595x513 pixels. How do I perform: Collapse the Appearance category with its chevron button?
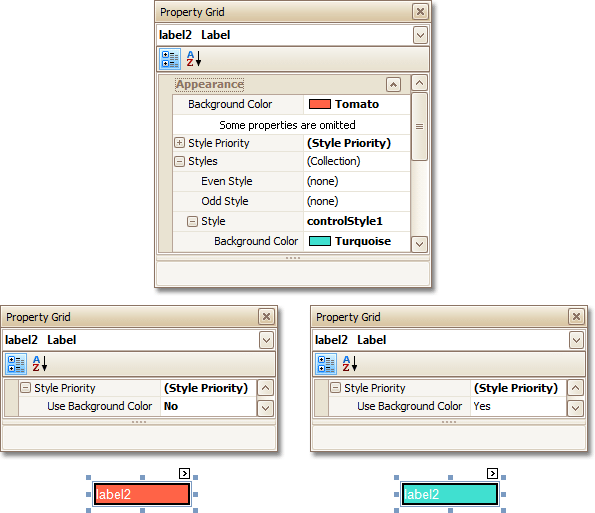click(x=394, y=84)
